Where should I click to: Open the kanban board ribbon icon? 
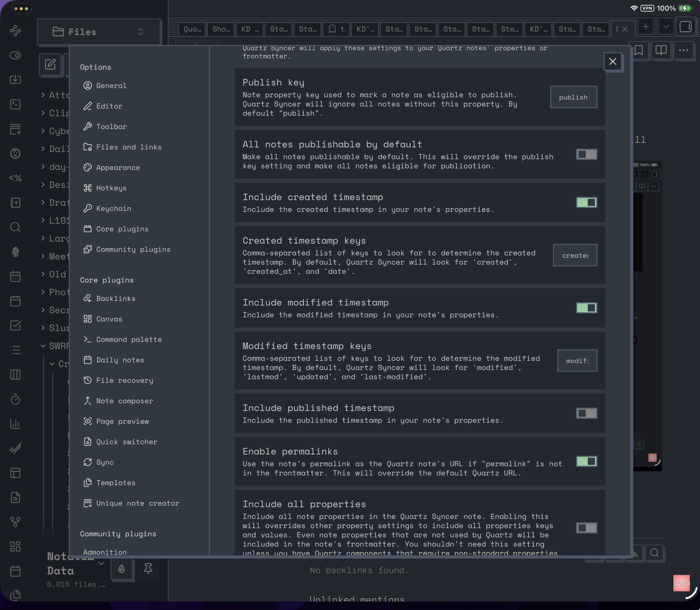click(15, 375)
